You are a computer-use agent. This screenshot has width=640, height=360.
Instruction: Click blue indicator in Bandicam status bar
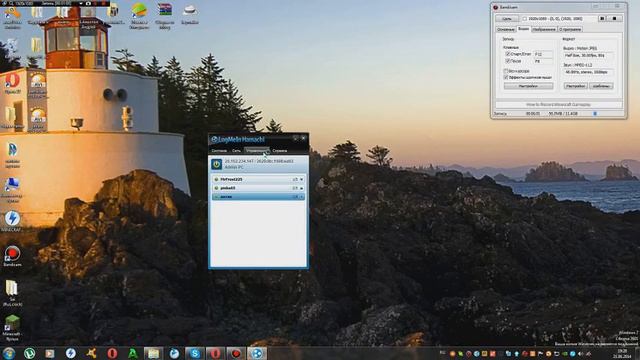595,113
